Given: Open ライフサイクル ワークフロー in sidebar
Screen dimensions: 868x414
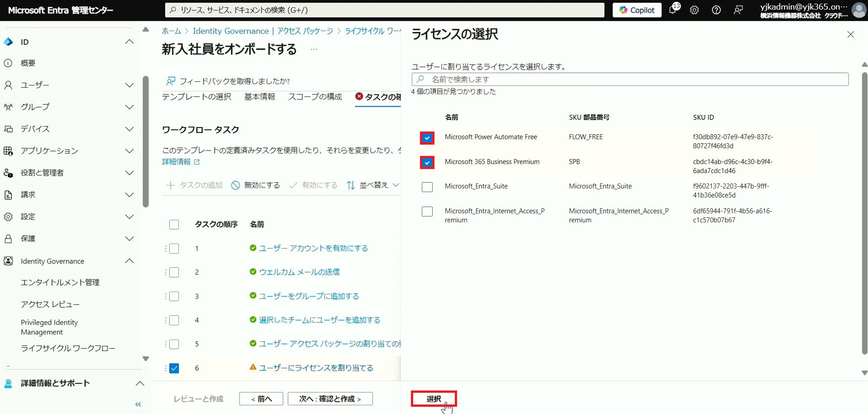Looking at the screenshot, I should click(68, 348).
